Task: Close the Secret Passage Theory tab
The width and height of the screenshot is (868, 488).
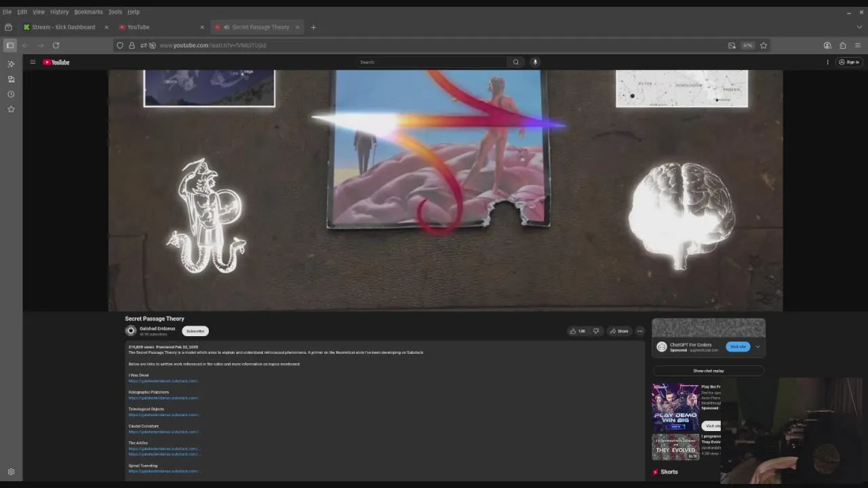Action: click(x=297, y=27)
